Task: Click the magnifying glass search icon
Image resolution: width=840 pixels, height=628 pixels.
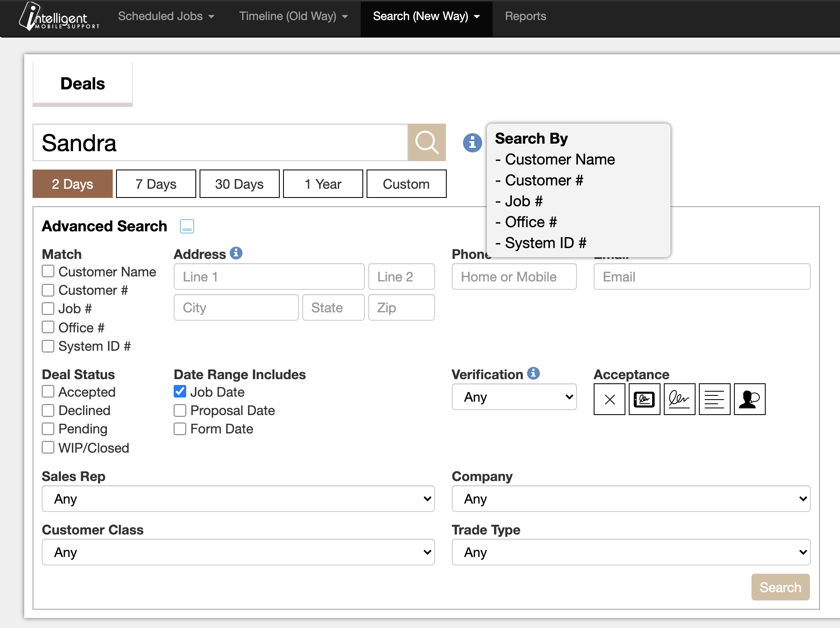Action: click(x=426, y=142)
